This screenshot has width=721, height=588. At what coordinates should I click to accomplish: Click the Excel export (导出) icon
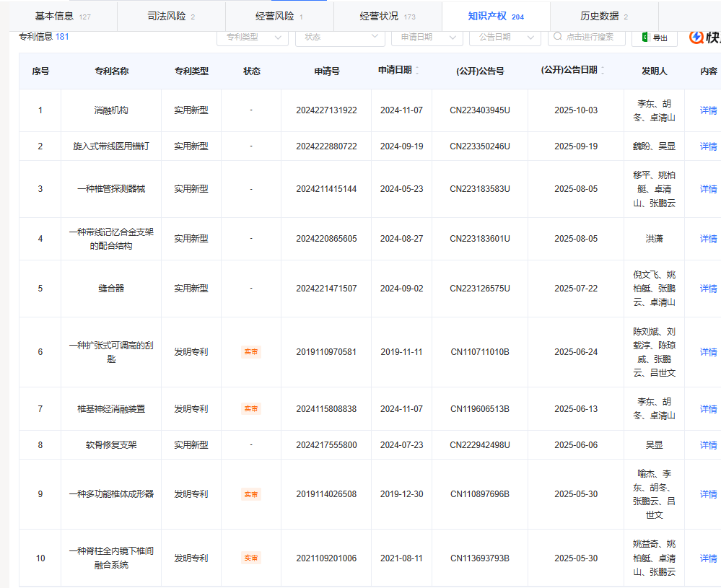645,38
